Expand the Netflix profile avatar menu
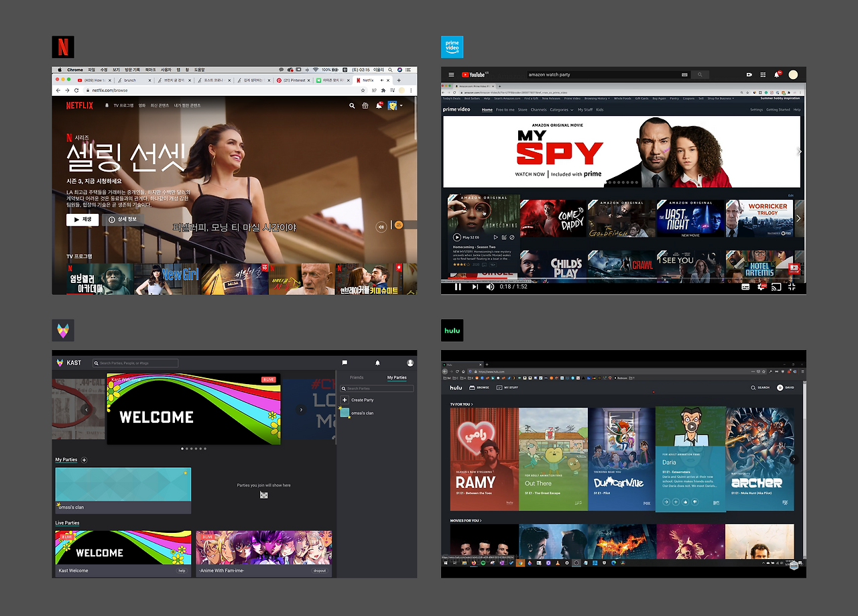The width and height of the screenshot is (858, 616). click(395, 105)
